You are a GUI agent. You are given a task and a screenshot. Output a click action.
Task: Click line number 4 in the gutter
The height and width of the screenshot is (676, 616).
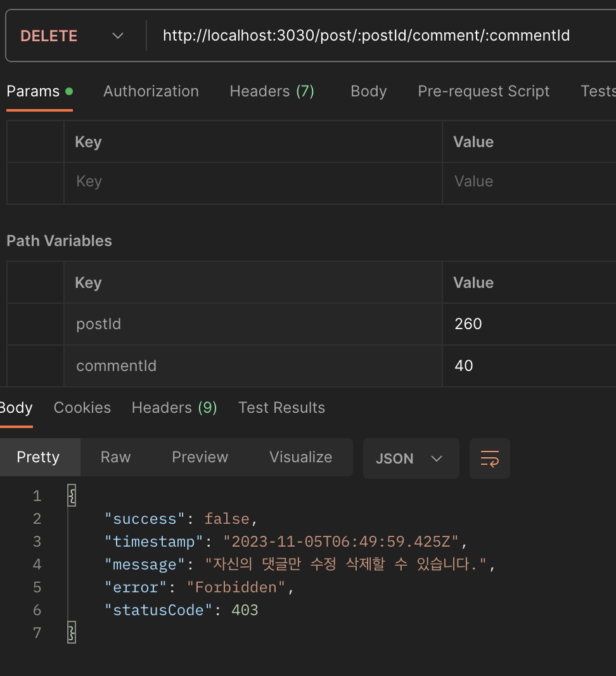[x=37, y=564]
